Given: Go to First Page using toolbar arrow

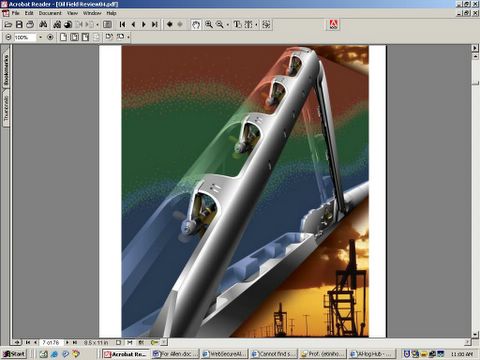Looking at the screenshot, I should point(122,24).
